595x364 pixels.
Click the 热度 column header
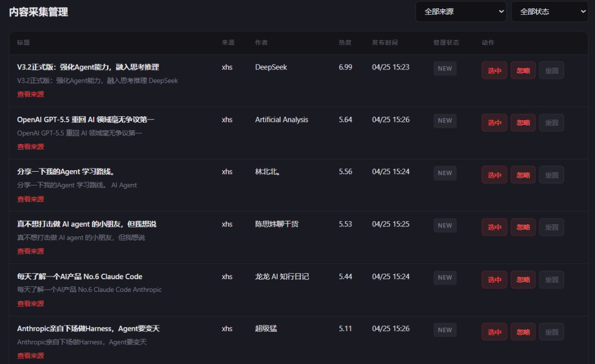[345, 42]
